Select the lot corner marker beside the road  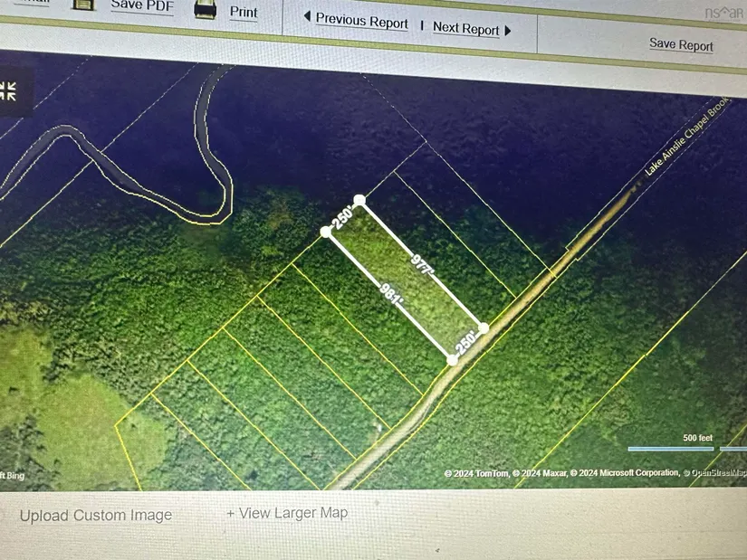point(484,327)
